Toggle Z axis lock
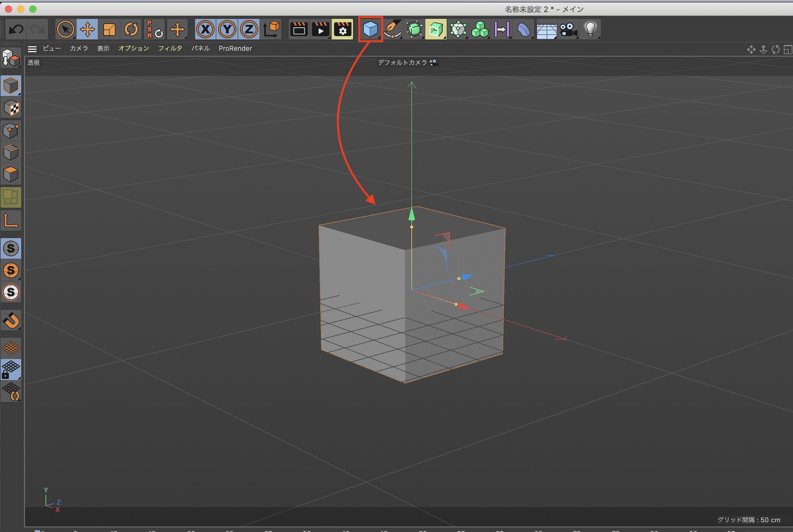 [x=249, y=29]
